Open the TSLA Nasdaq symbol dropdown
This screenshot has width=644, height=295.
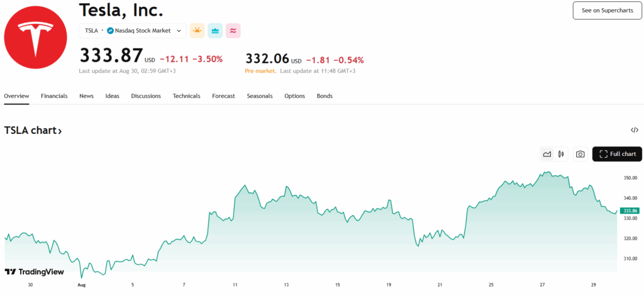point(133,30)
